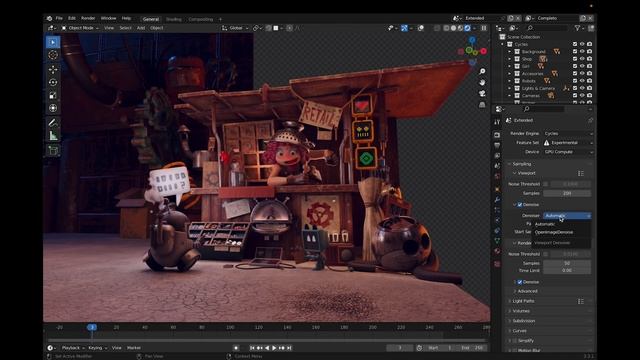Open the outliner filter funnel
The height and width of the screenshot is (360, 640).
(577, 28)
